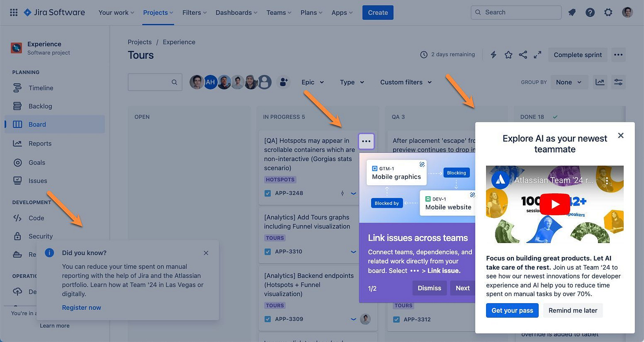Open the Epic filter dropdown
644x342 pixels.
pos(313,82)
